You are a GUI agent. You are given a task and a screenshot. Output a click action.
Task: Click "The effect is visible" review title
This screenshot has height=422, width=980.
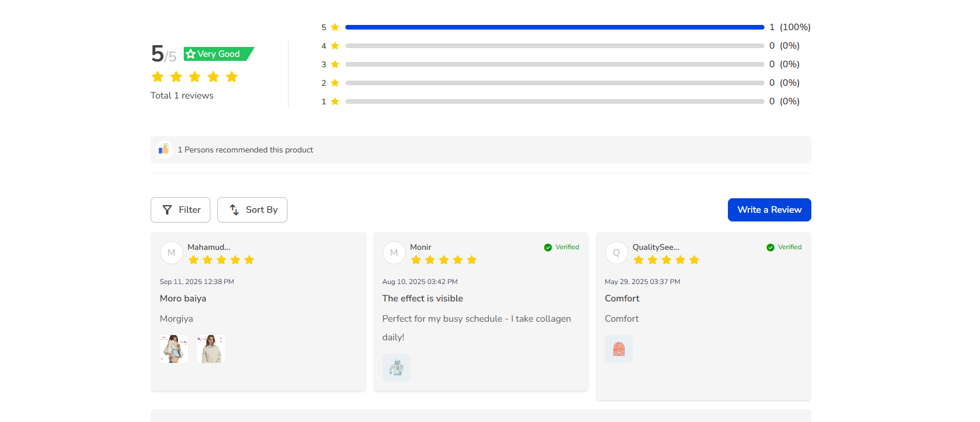[422, 299]
